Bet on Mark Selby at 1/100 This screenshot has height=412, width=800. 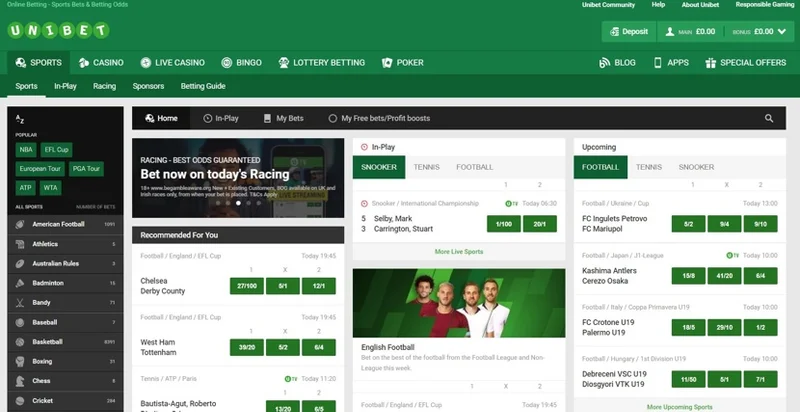504,224
